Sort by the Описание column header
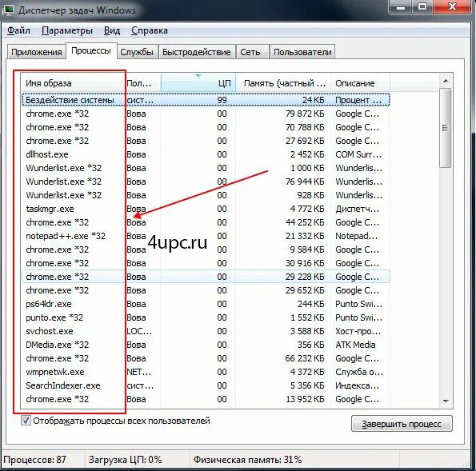The image size is (476, 471). [x=360, y=83]
